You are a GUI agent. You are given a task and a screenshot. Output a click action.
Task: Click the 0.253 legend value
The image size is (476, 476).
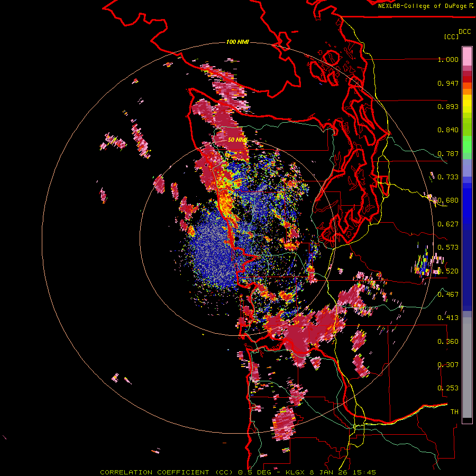[448, 388]
